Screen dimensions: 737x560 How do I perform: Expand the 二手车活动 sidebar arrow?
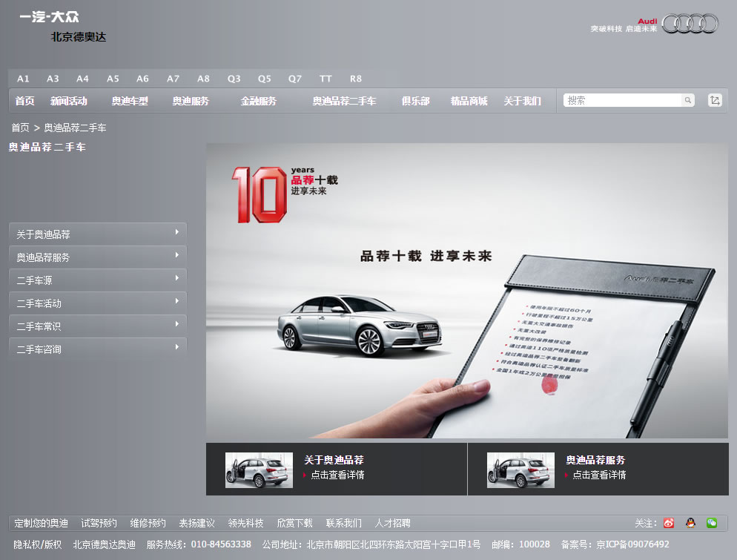click(x=176, y=301)
